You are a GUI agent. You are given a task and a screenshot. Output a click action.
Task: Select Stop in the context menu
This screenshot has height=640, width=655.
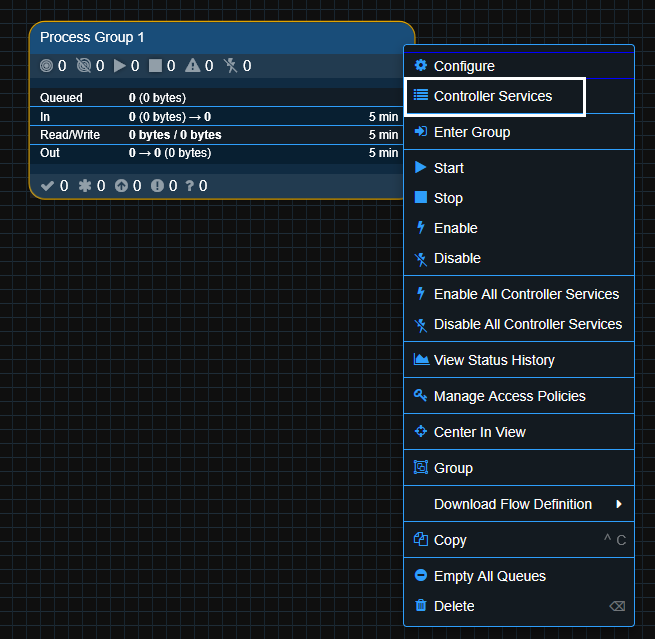(519, 198)
